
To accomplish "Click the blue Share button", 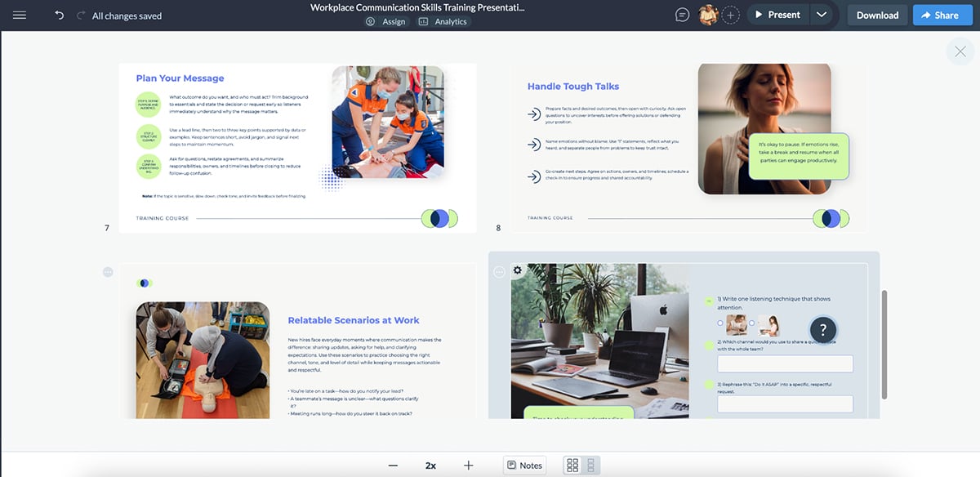I will pyautogui.click(x=942, y=14).
